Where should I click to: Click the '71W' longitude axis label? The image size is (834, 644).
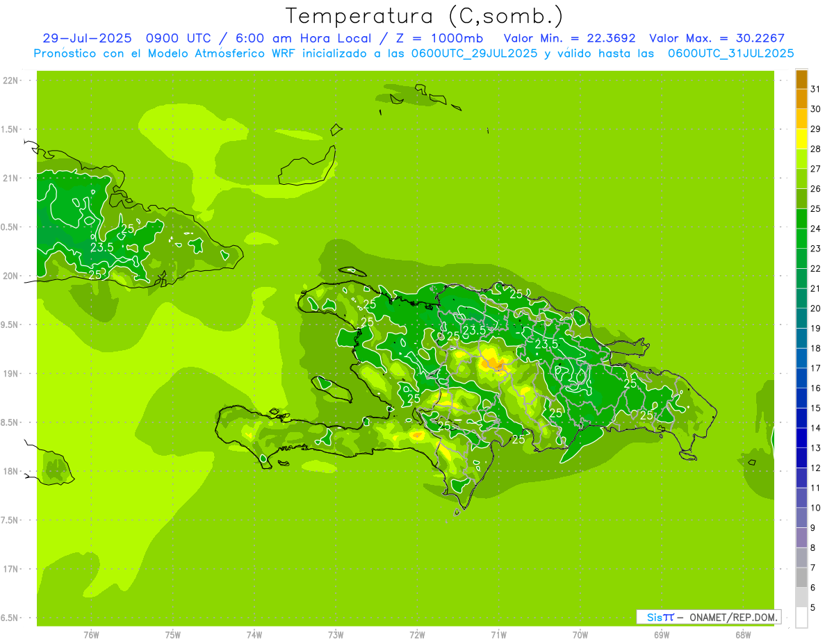(498, 635)
